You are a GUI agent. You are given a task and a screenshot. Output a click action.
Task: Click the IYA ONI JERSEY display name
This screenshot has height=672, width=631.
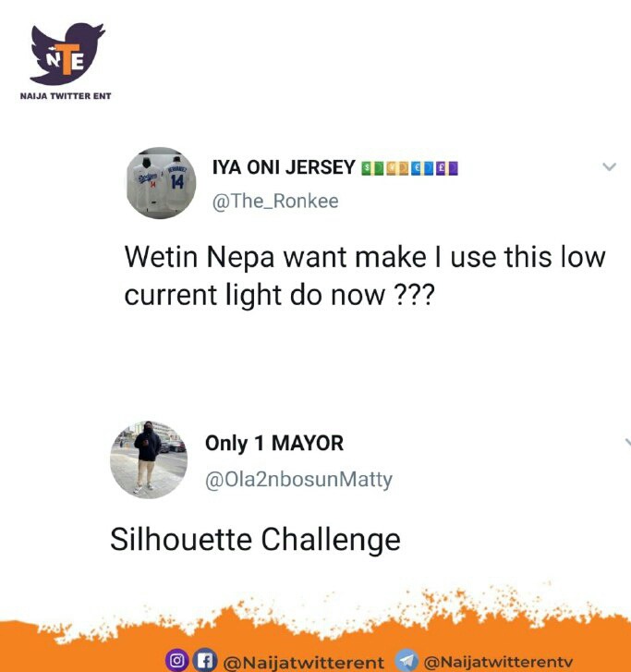tap(284, 167)
